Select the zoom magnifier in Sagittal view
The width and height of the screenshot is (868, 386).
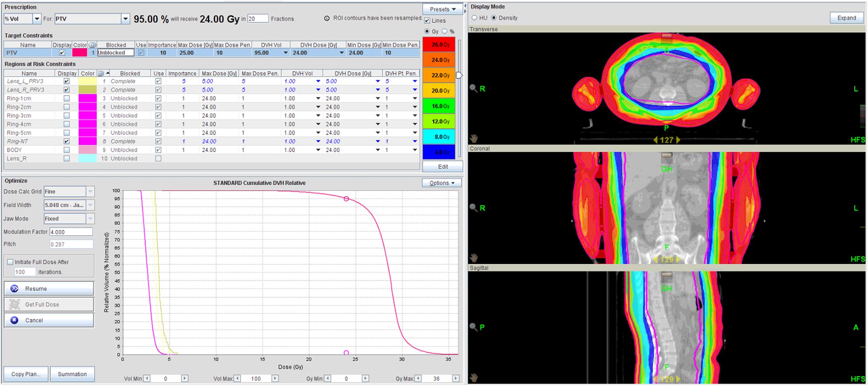tap(473, 327)
